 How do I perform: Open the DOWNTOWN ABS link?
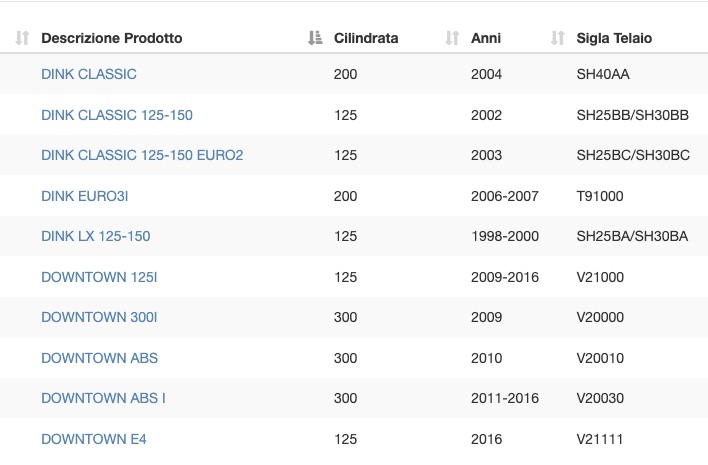99,358
